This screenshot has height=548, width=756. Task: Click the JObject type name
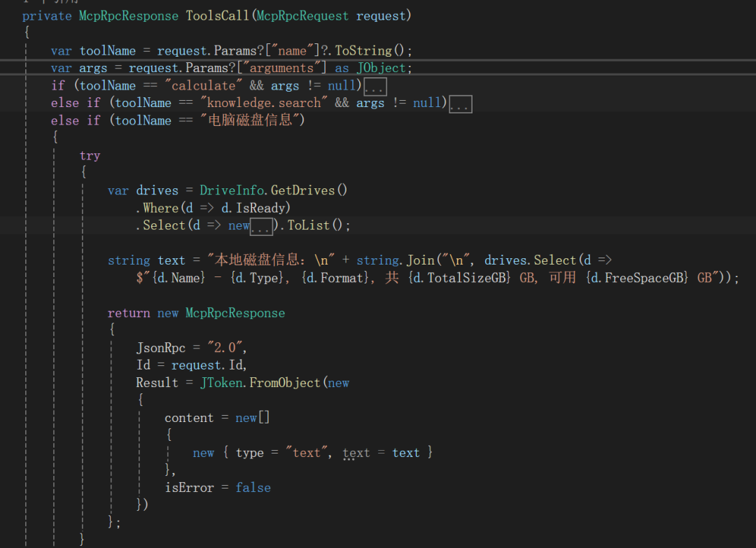coord(381,68)
